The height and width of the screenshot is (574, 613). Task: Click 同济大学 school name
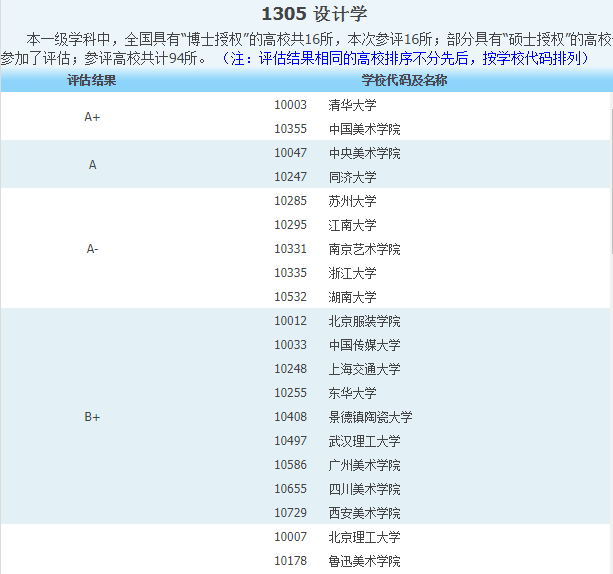352,177
